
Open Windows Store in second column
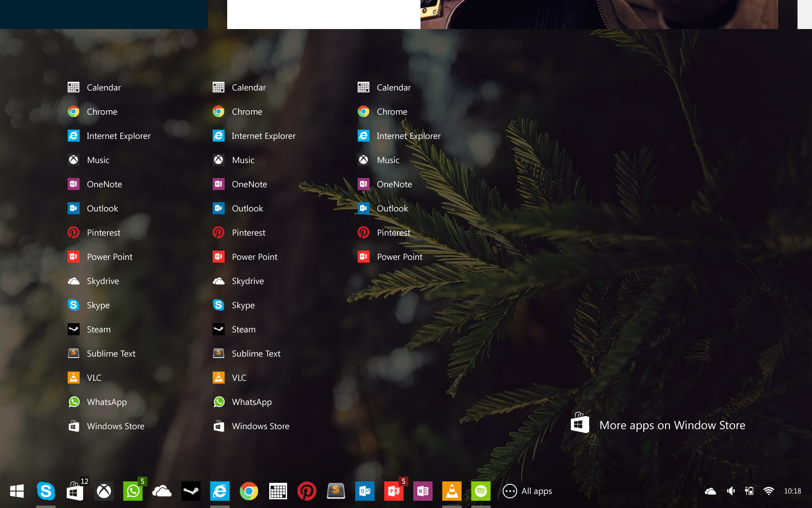coord(251,426)
